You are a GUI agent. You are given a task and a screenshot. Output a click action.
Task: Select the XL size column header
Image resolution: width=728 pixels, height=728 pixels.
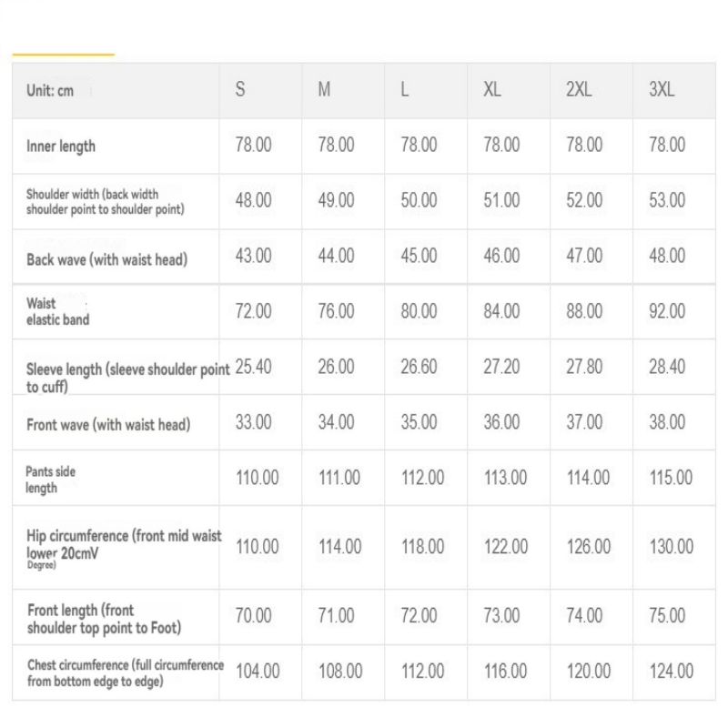[x=491, y=89]
